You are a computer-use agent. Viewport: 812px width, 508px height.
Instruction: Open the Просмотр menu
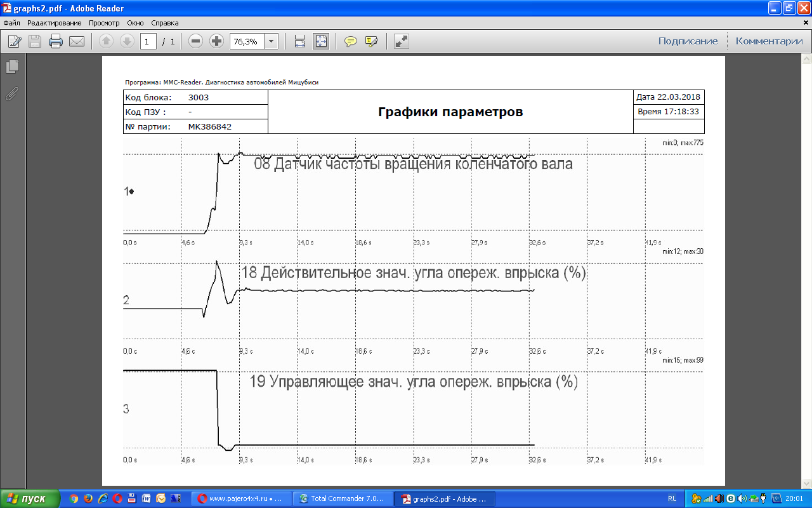click(104, 23)
